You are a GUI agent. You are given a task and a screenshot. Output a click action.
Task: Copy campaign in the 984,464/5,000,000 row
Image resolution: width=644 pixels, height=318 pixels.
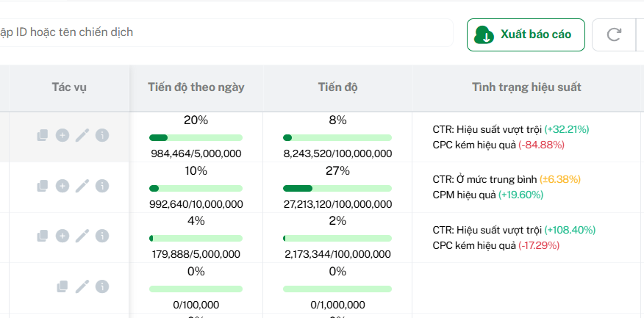pos(43,135)
